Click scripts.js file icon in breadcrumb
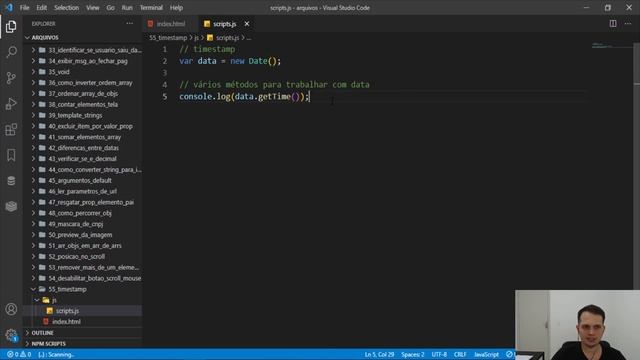Screen dimensions: 640x360 [x=210, y=38]
